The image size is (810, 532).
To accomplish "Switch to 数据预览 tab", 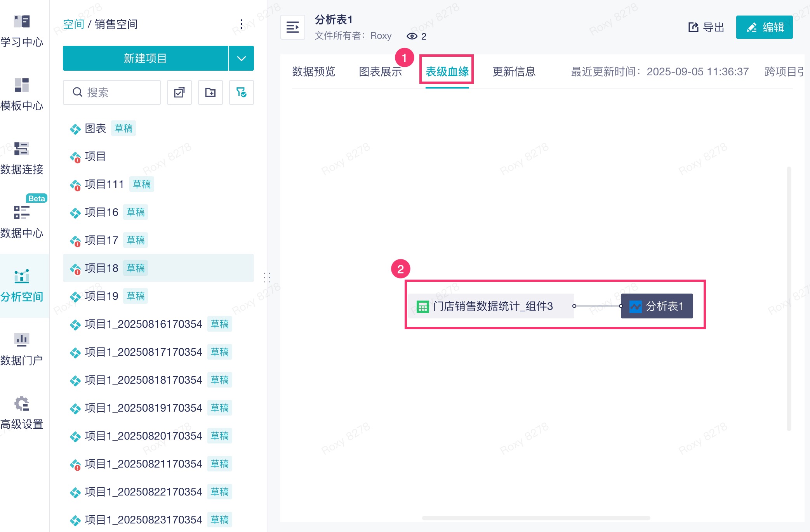I will click(x=313, y=72).
